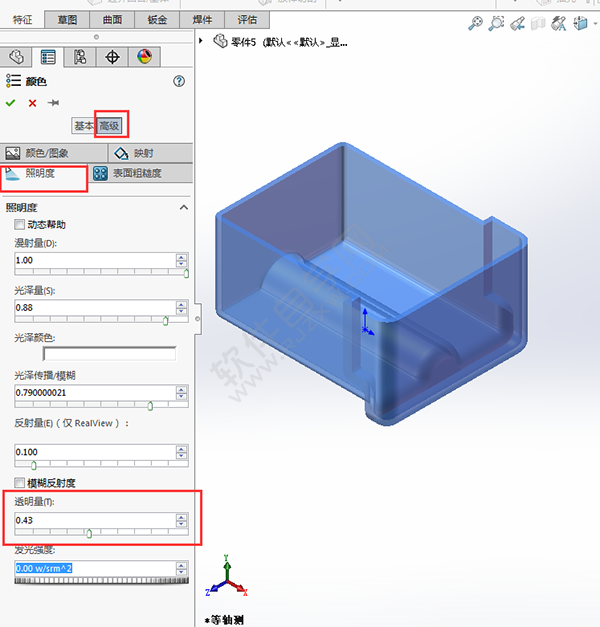
Task: Click the panel splitter collapse handle
Action: (198, 319)
